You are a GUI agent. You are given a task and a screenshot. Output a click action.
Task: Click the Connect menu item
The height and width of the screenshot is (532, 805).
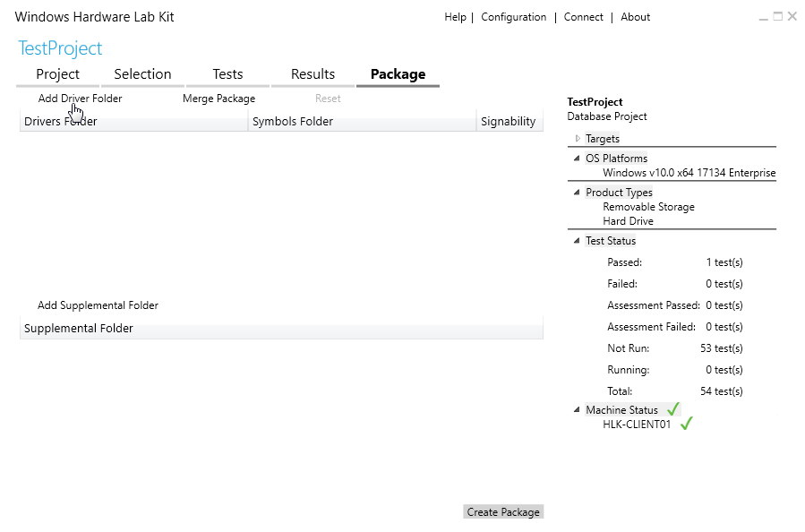click(583, 17)
